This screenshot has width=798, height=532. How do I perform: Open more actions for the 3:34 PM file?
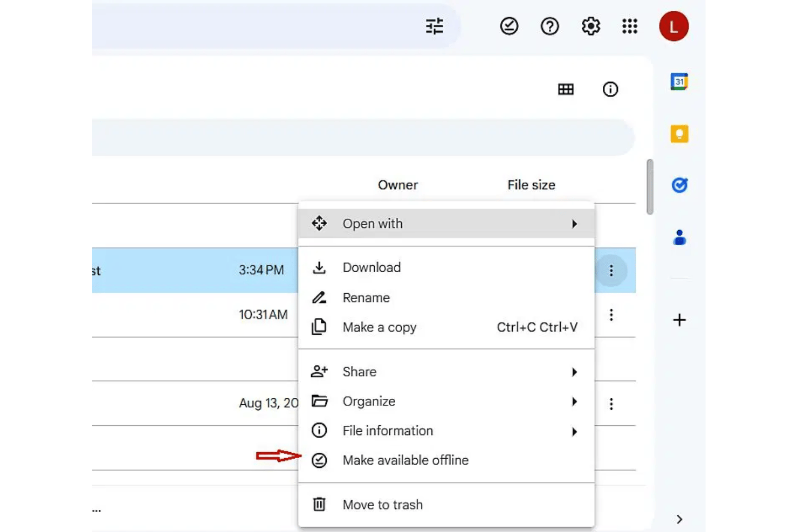click(x=611, y=271)
